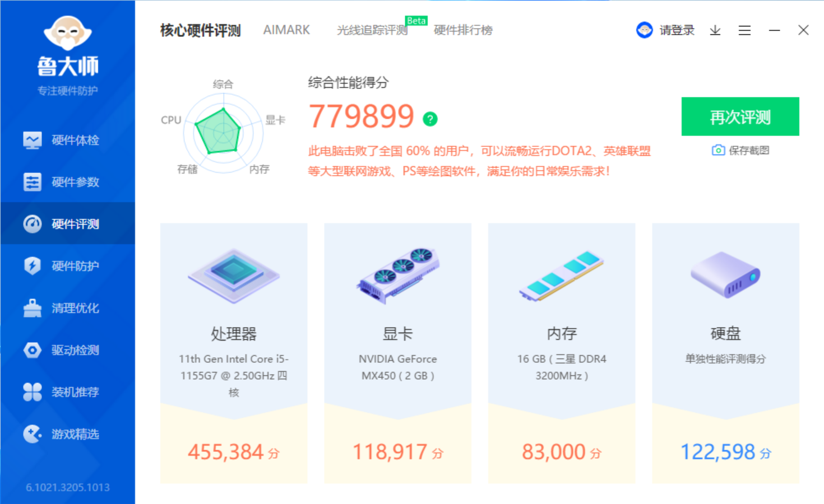Click 处理器 card title

pyautogui.click(x=234, y=334)
